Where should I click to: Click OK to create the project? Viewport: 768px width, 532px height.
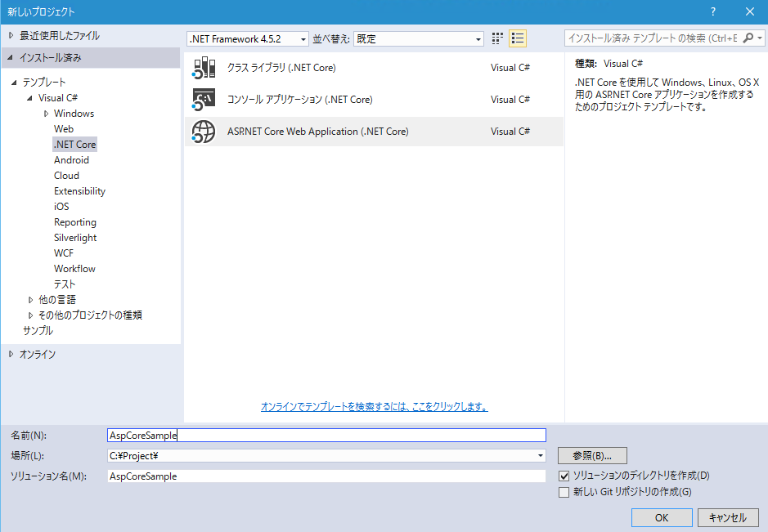[x=662, y=518]
